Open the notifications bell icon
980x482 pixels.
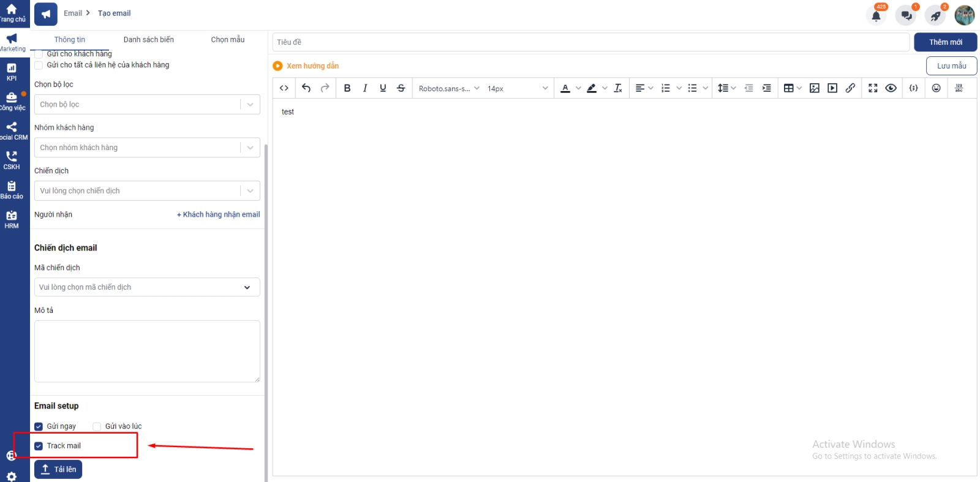click(876, 16)
